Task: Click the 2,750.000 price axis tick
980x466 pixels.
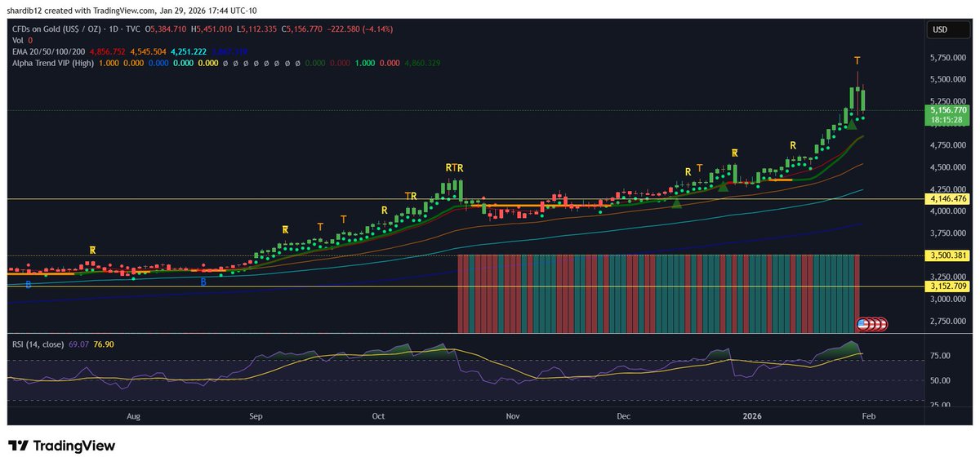Action: click(947, 321)
